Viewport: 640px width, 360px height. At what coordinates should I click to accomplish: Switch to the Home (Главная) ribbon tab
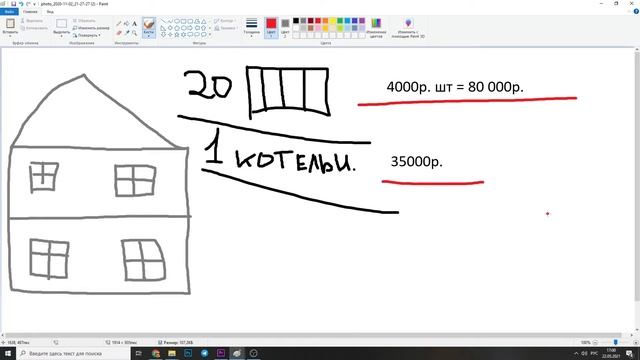point(30,12)
